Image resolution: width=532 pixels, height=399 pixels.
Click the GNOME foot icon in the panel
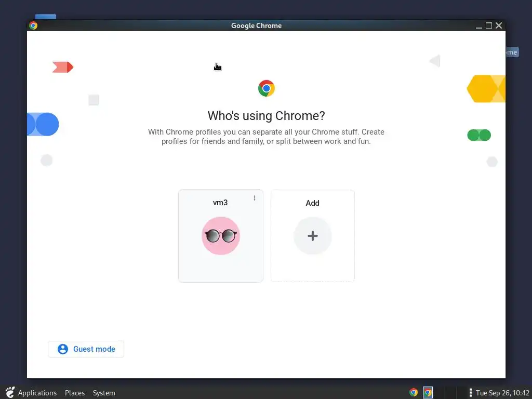[10, 393]
